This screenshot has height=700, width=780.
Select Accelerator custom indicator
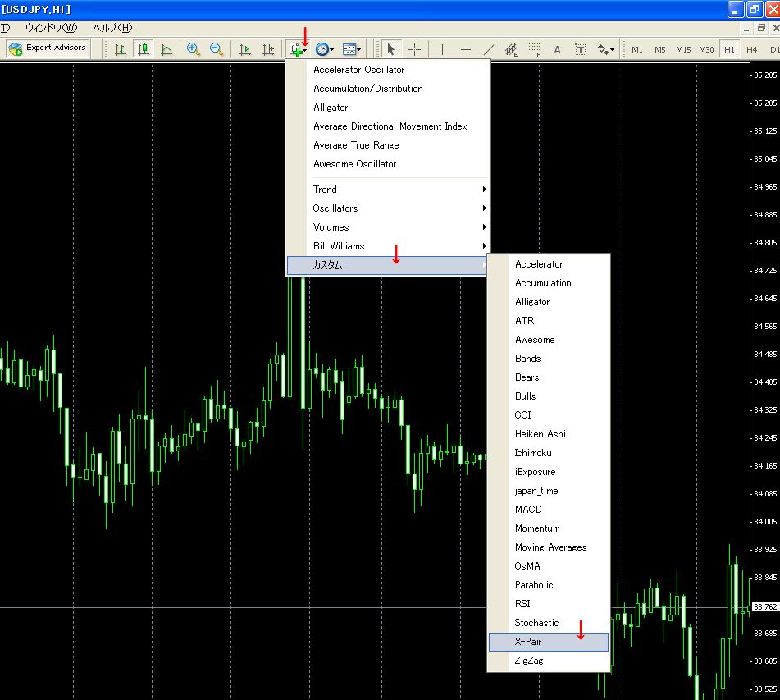tap(549, 264)
